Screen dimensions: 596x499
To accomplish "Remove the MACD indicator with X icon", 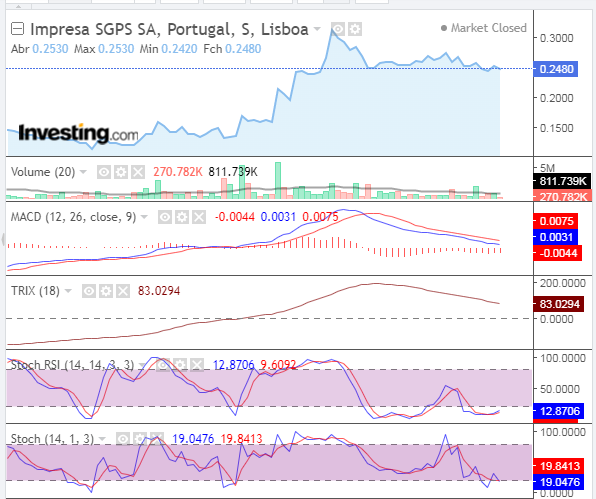I will (x=199, y=217).
